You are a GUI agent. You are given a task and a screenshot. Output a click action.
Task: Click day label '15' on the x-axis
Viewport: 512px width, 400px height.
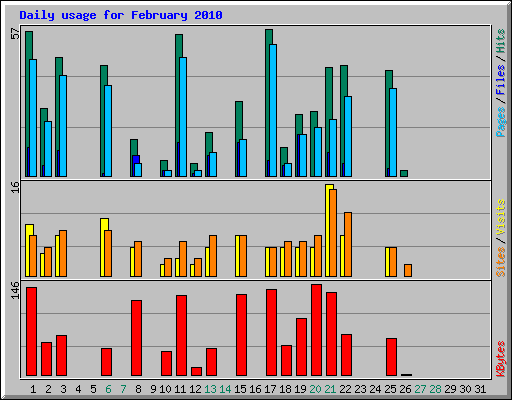[x=240, y=389]
